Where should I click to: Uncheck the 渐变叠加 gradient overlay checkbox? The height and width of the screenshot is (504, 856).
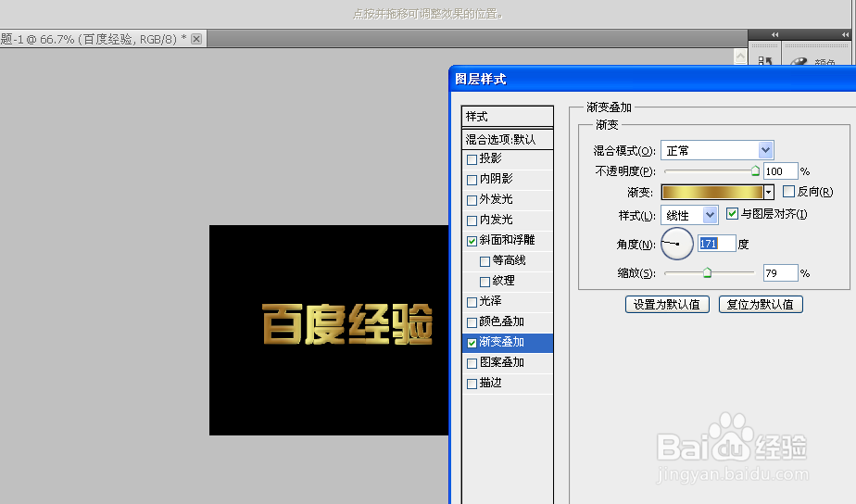pyautogui.click(x=472, y=343)
